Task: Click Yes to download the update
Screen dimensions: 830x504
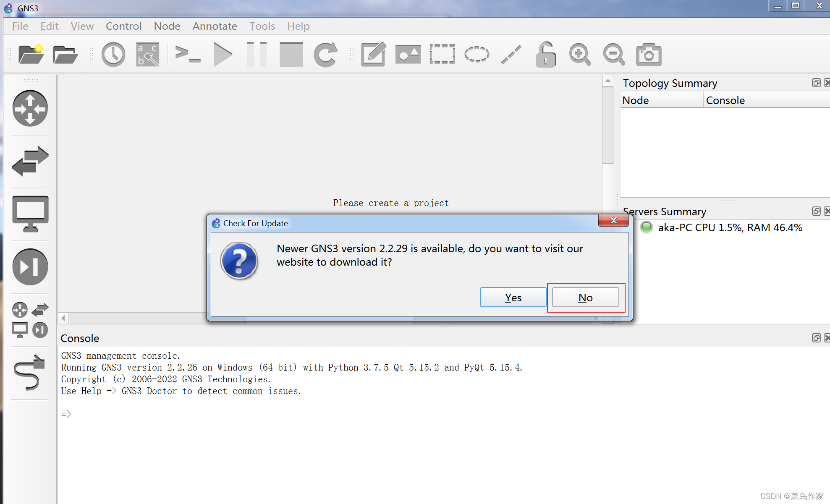Action: click(x=513, y=297)
